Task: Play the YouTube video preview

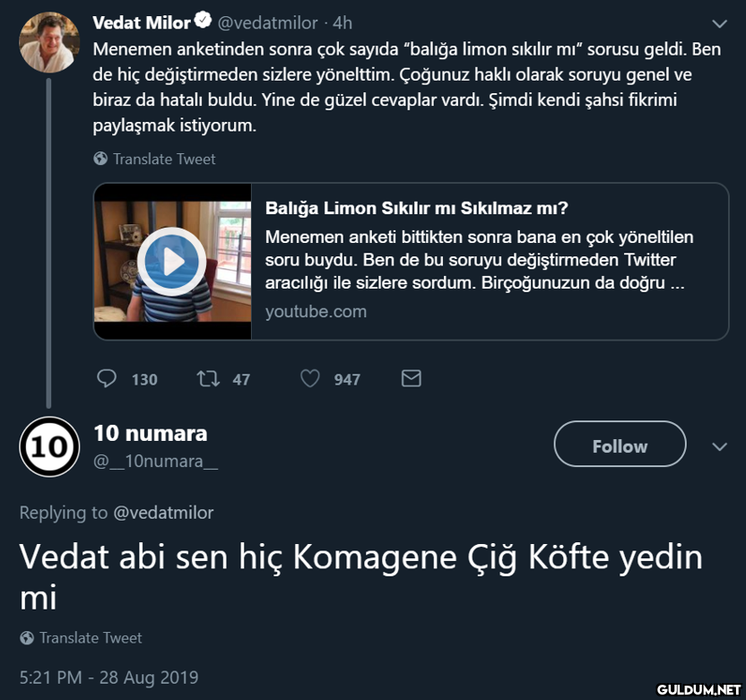Action: pos(172,261)
